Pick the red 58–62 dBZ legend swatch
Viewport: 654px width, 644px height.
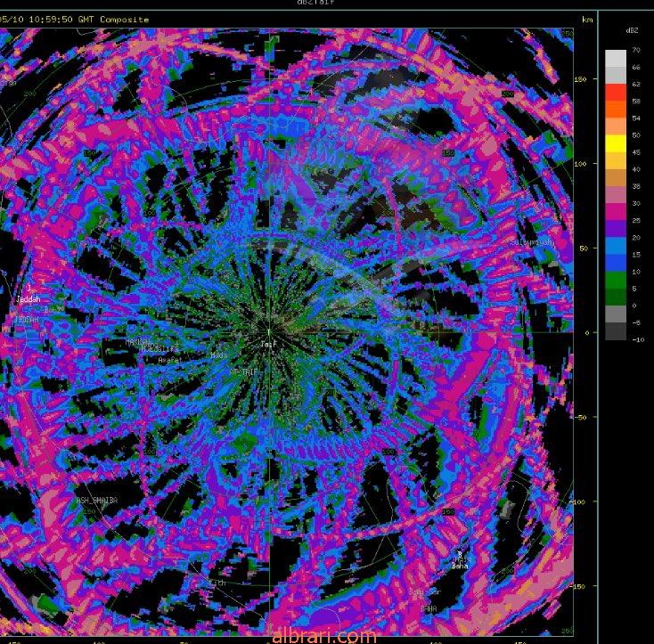pyautogui.click(x=616, y=92)
